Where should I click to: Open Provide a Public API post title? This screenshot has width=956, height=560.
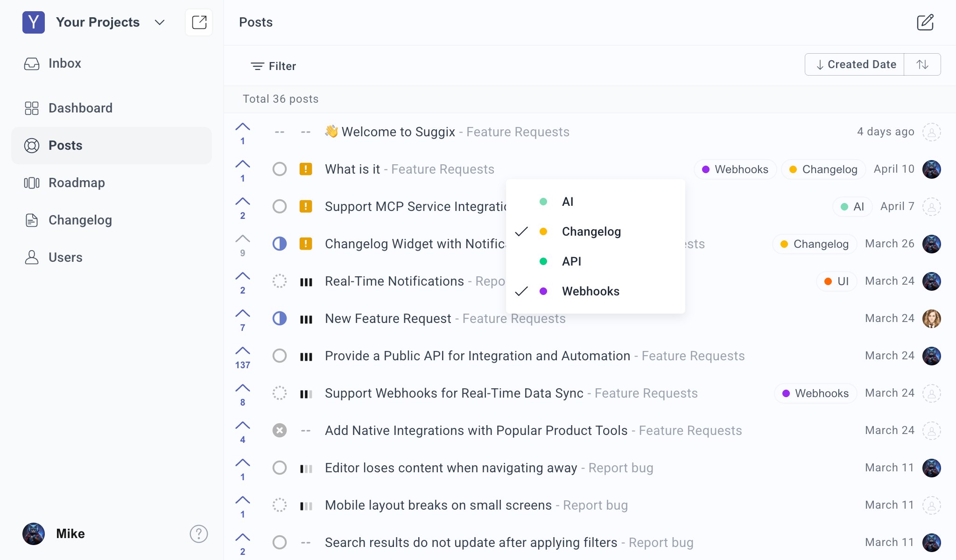(x=478, y=356)
